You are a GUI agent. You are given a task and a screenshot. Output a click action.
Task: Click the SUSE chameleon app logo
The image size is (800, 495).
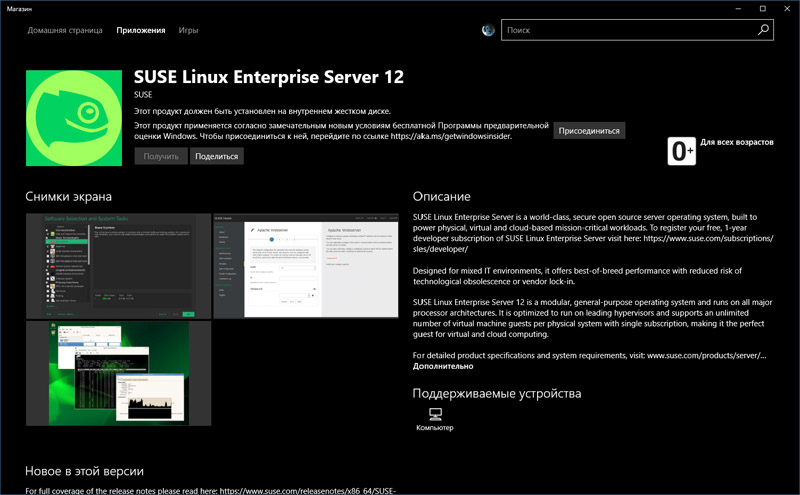(x=74, y=118)
